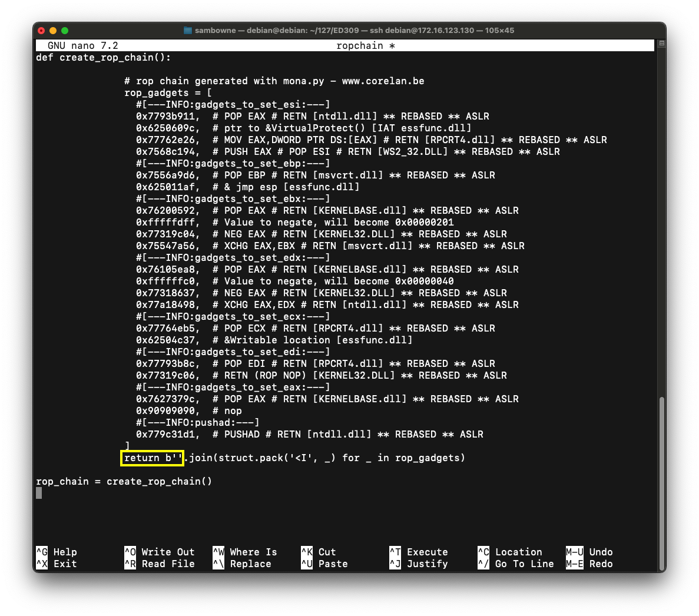This screenshot has height=616, width=699.
Task: Click the 'rop_gadgets = [' line
Action: [x=168, y=92]
